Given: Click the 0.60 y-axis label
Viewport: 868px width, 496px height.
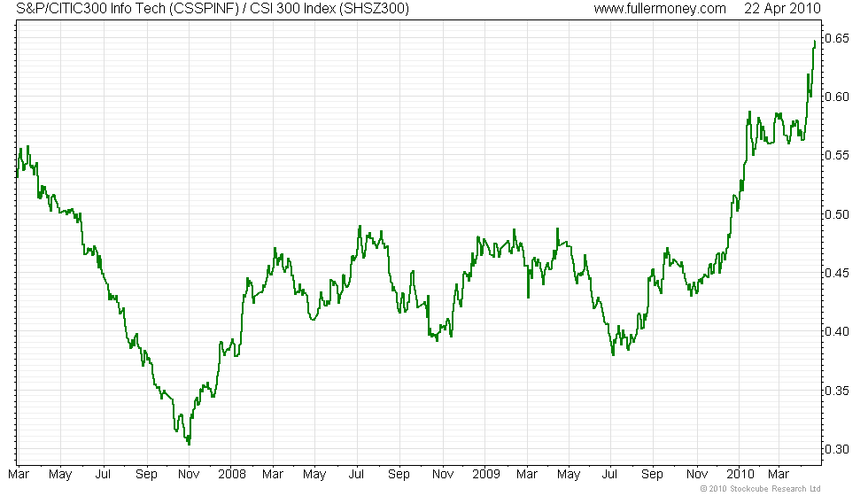Looking at the screenshot, I should point(836,97).
